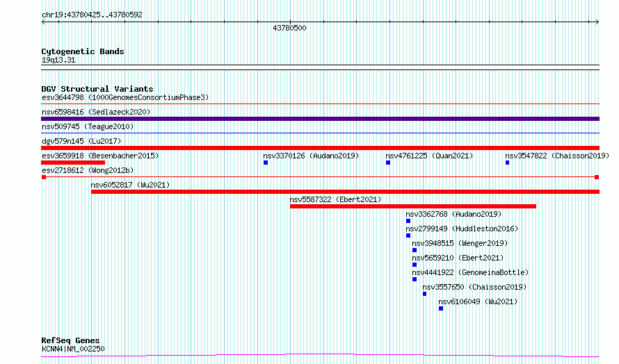
Task: Click the esv3644798 (1000GenomesConsortiumPhase3) label
Action: click(x=125, y=97)
